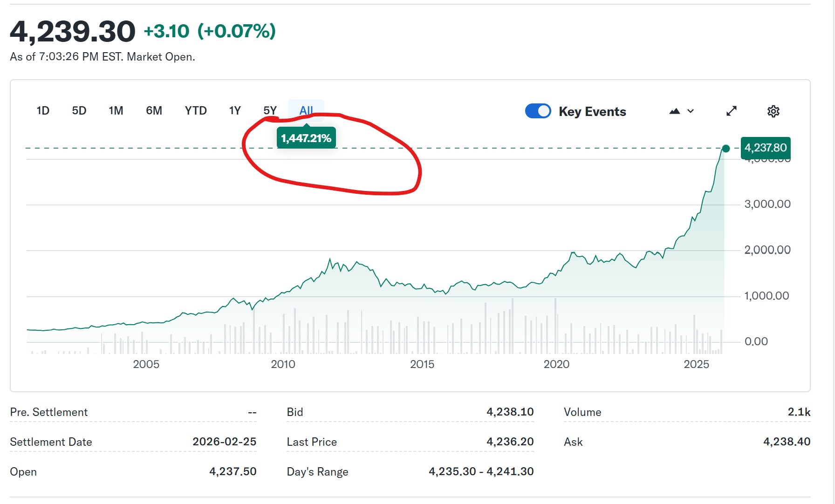
Task: Select the 1D time range tab
Action: coord(43,111)
